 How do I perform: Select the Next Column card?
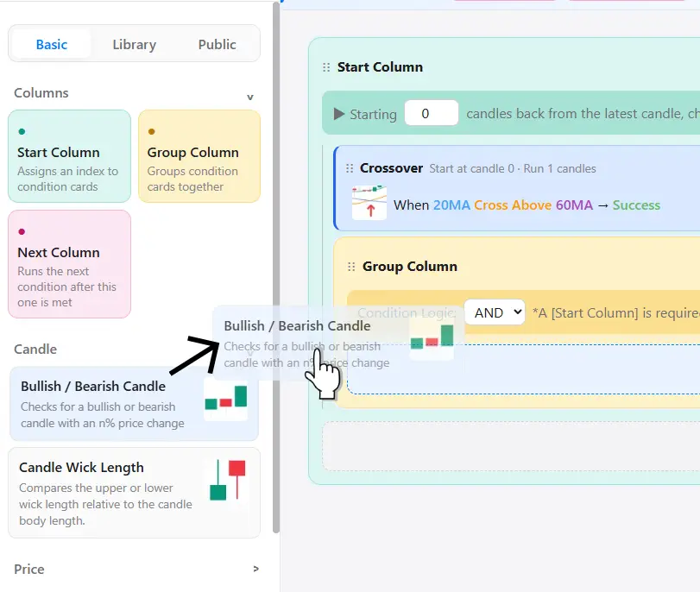point(70,264)
